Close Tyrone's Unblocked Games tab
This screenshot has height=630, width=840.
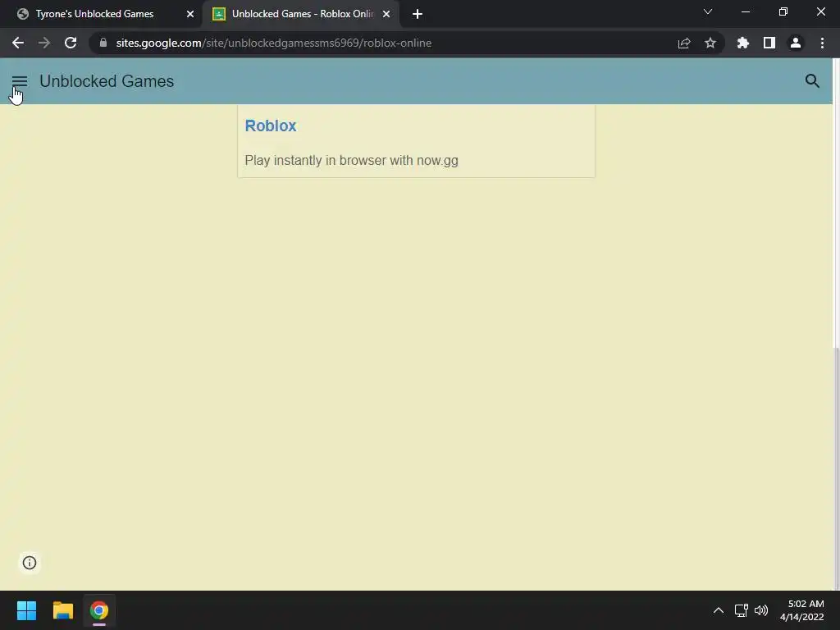pyautogui.click(x=190, y=14)
